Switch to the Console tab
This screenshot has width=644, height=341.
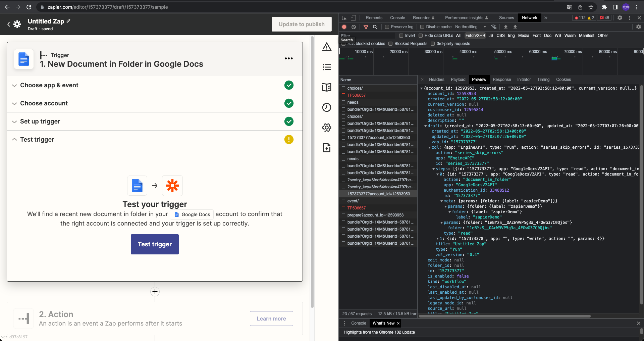[397, 18]
